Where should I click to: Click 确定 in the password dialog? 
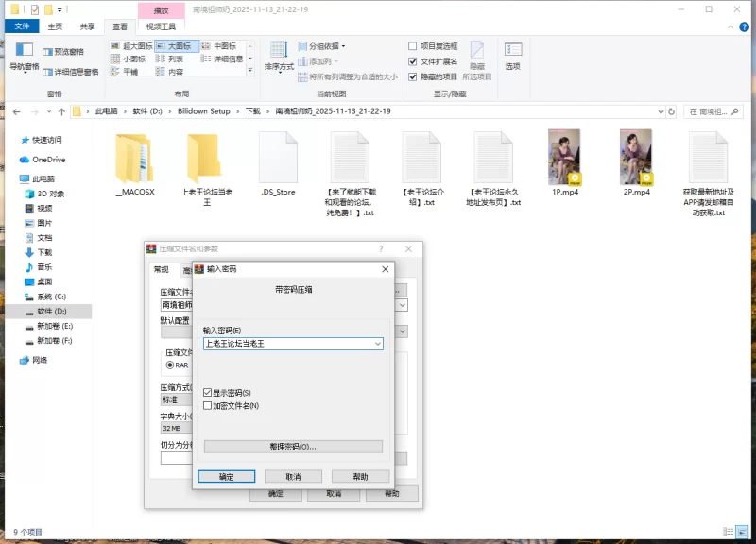pyautogui.click(x=226, y=477)
